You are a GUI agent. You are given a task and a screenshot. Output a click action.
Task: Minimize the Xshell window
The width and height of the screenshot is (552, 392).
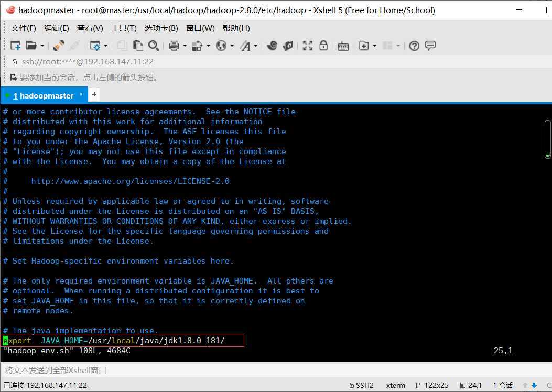[519, 10]
